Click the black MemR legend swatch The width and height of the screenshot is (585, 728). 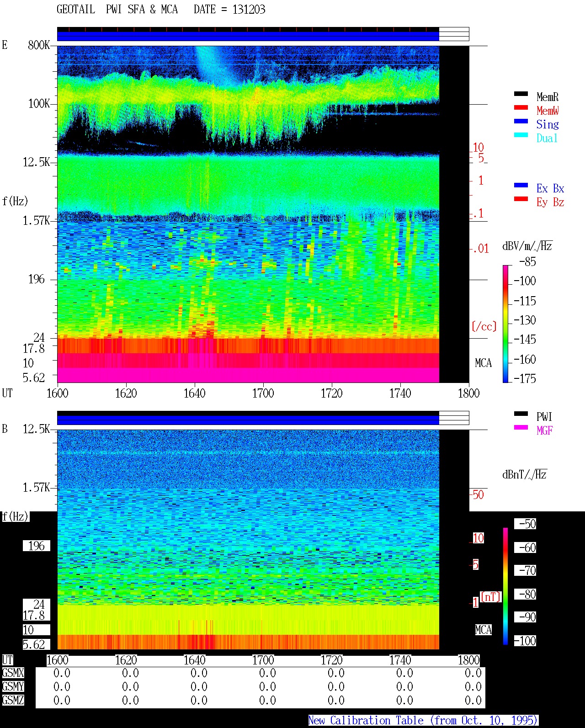(521, 94)
